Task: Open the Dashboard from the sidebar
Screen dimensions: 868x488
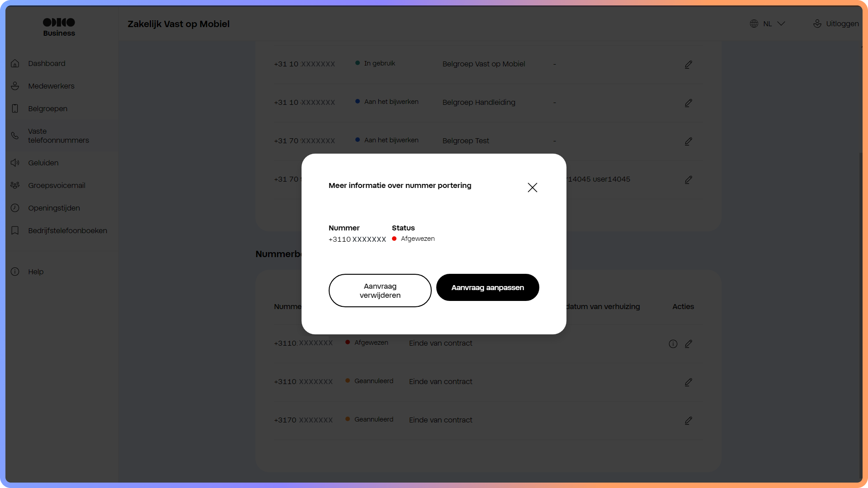Action: pos(15,63)
